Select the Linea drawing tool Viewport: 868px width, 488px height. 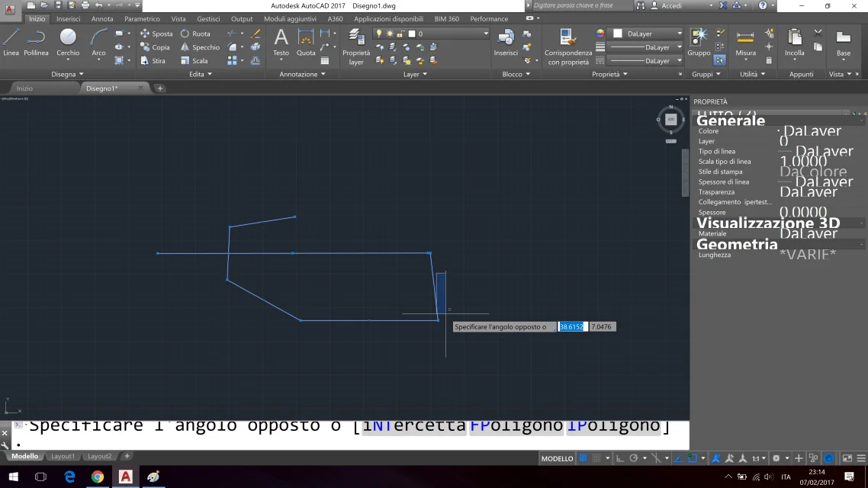[11, 43]
